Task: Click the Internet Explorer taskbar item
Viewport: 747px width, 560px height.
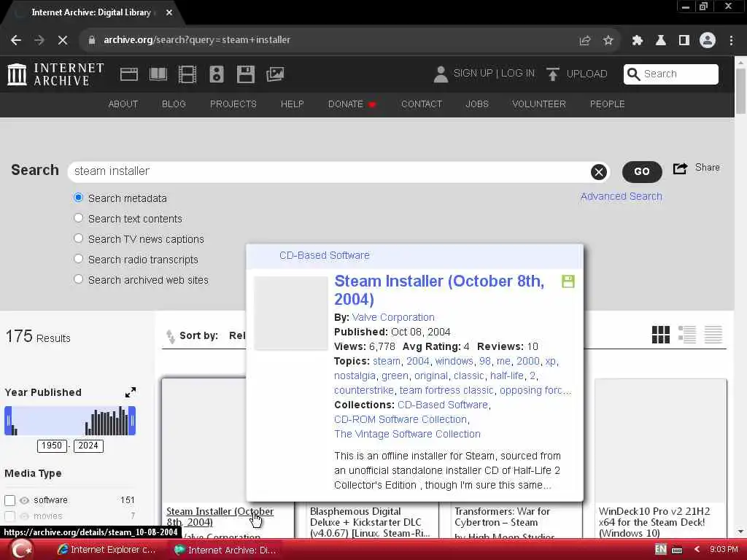Action: click(x=107, y=550)
